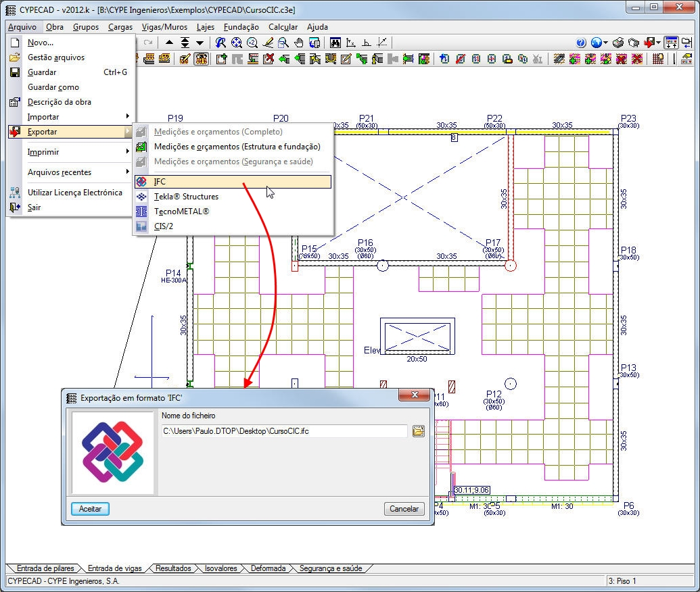Viewport: 700px width, 592px height.
Task: Select Medições e orçamentos (Estrutura e fundação)
Action: (233, 147)
